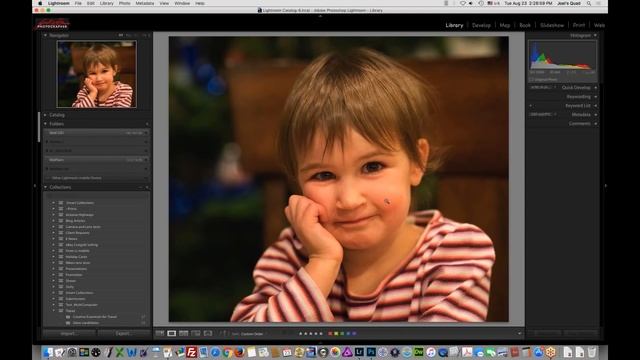Apply the red color label
The image size is (640, 360).
pos(330,333)
